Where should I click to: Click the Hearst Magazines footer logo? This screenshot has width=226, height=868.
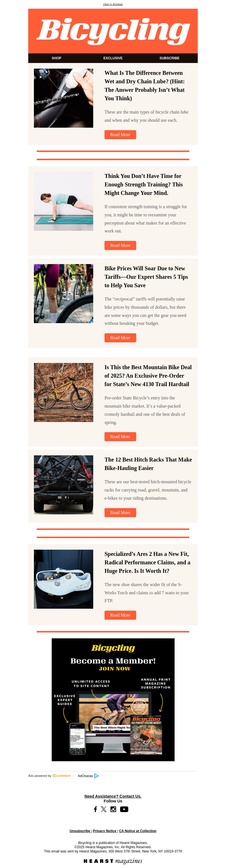[113, 861]
